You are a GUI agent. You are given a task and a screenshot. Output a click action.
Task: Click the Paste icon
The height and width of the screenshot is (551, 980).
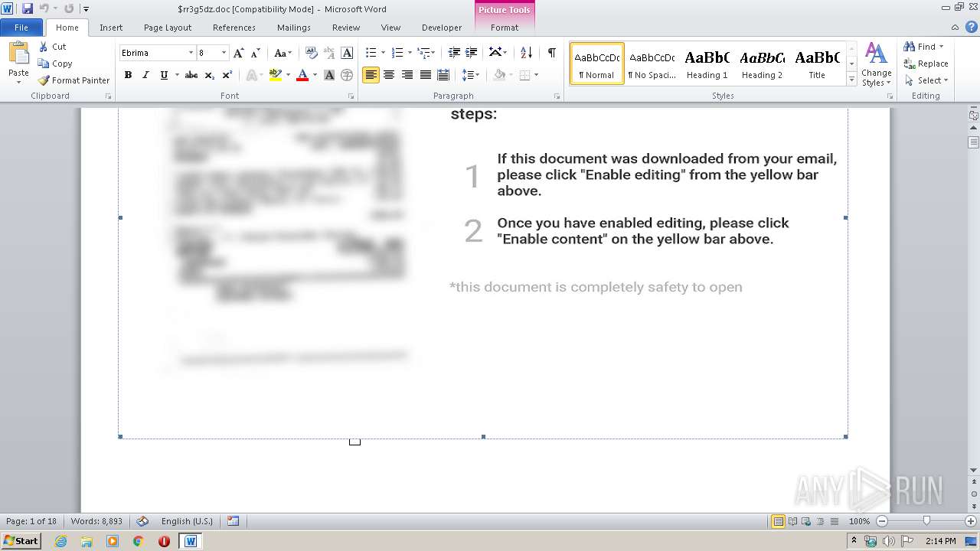[x=18, y=55]
